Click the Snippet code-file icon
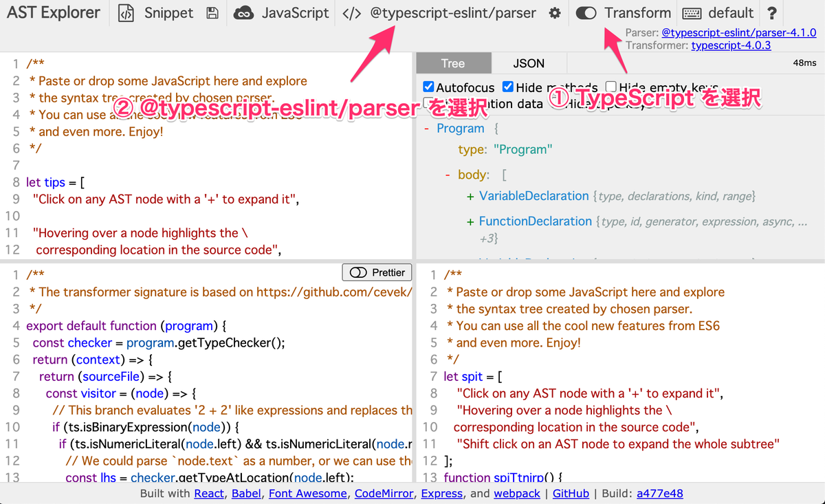The width and height of the screenshot is (825, 504). (126, 13)
